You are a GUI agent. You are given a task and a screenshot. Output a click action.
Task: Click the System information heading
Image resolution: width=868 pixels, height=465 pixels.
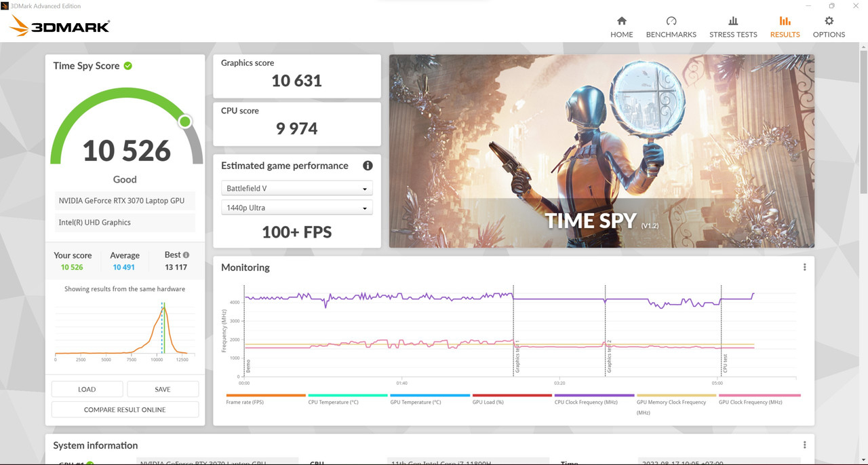pos(96,445)
